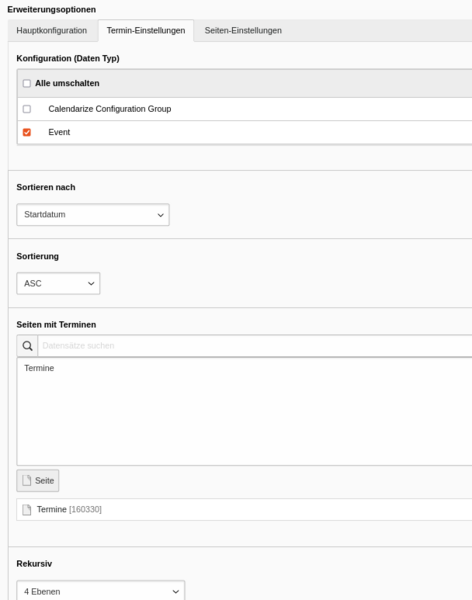The width and height of the screenshot is (472, 600).
Task: Open the Startdatum sort dropdown
Action: click(93, 215)
